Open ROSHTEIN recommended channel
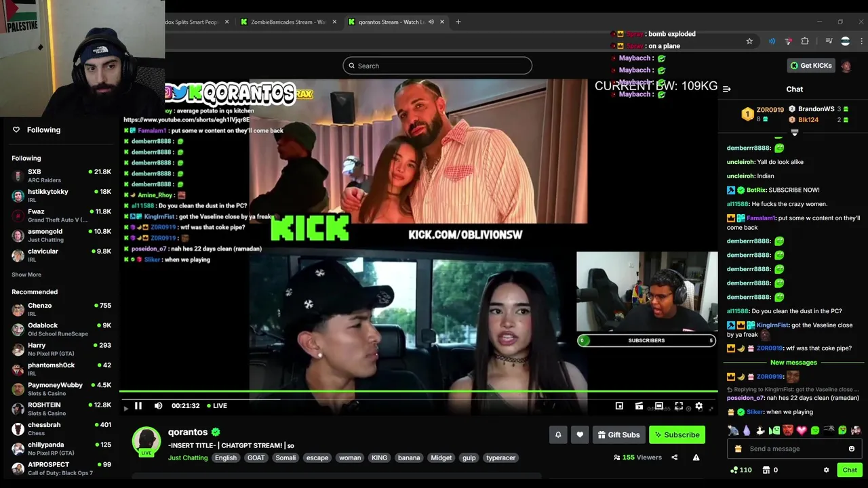Image resolution: width=868 pixels, height=488 pixels. click(61, 409)
